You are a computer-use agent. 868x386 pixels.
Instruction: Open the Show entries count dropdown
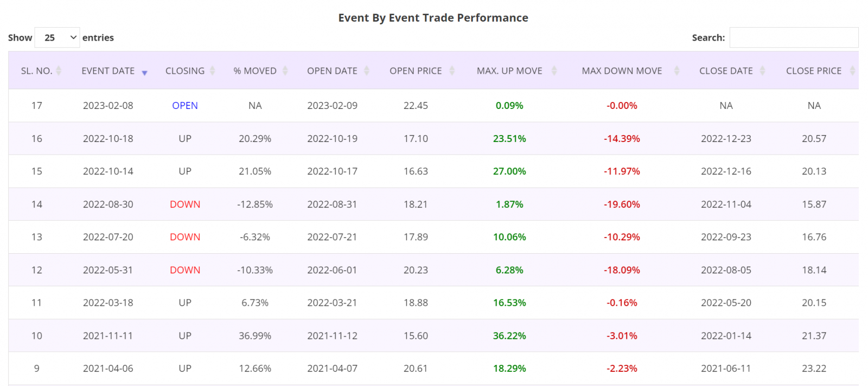(57, 37)
